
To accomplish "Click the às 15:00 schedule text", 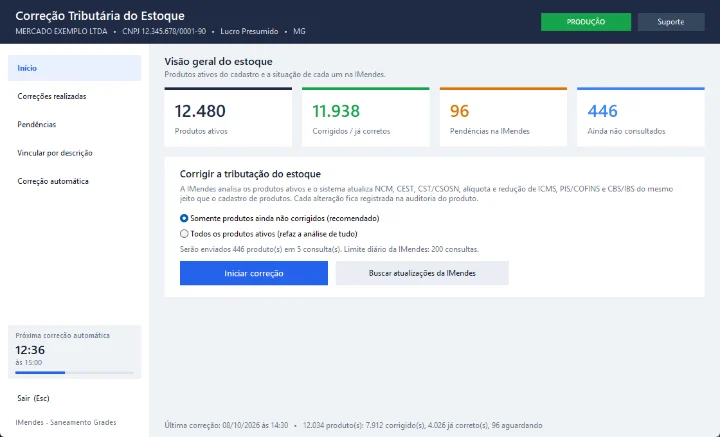I will pos(28,363).
